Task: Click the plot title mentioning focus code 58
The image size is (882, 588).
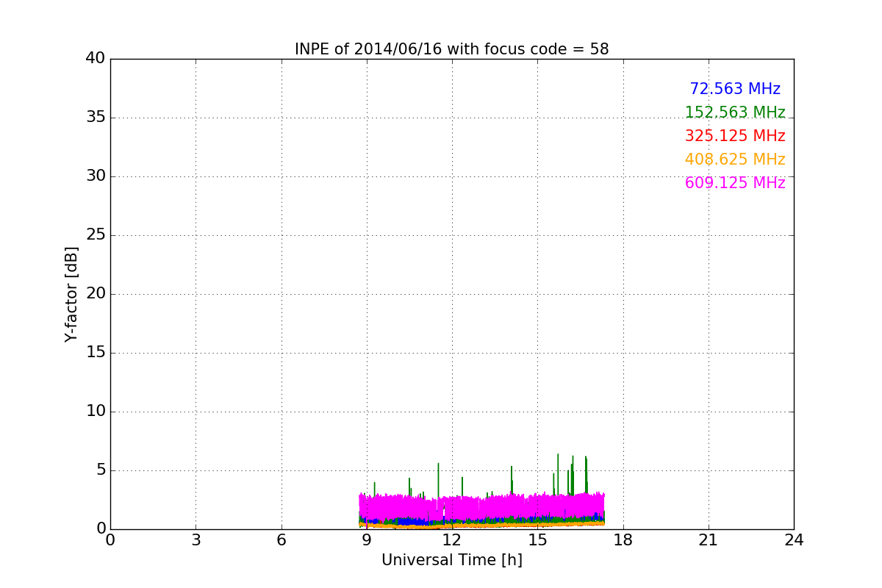Action: click(x=451, y=49)
